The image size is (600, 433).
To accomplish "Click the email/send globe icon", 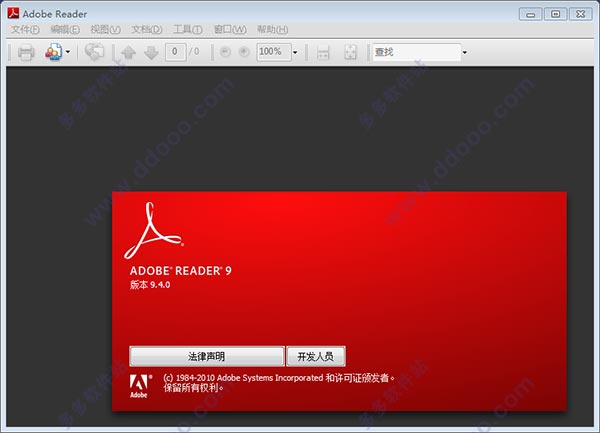I will click(x=94, y=52).
